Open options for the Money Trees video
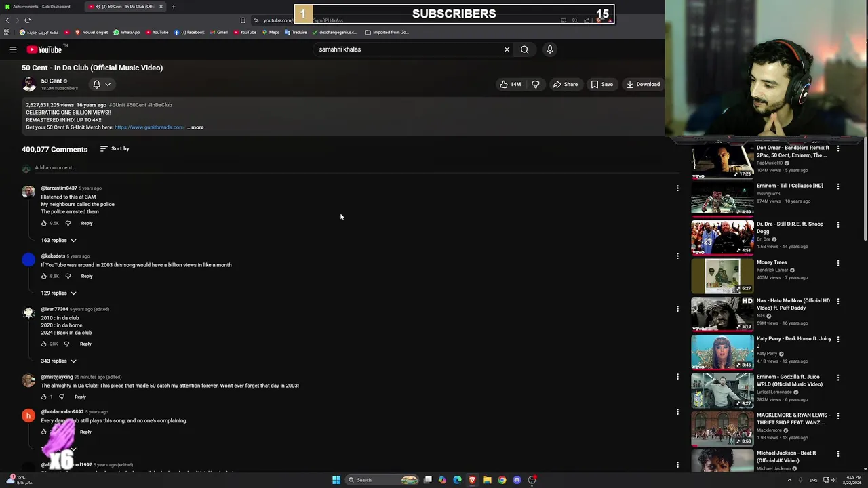 838,263
